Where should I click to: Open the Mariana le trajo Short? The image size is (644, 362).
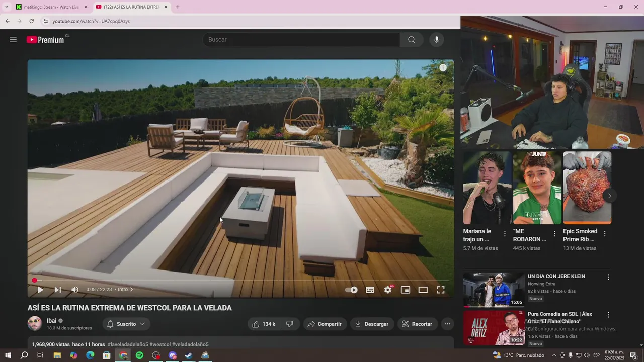tap(487, 188)
